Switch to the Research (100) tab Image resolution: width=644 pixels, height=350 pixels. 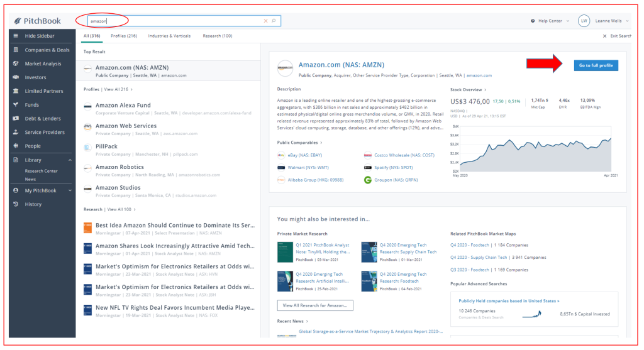coord(217,36)
